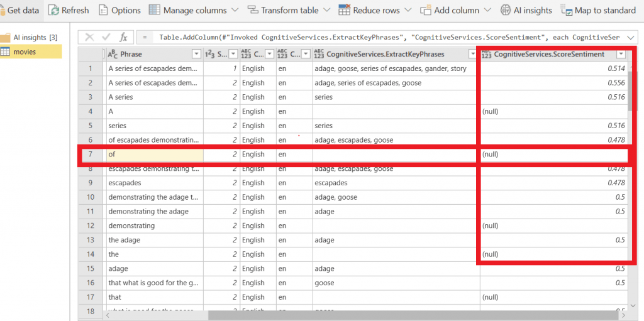
Task: Expand the Manage columns dropdown chevron
Action: (235, 10)
